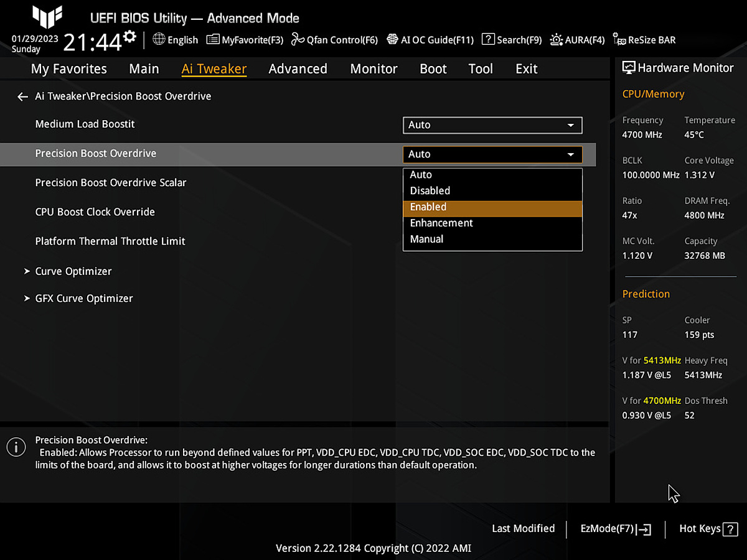
Task: Select the Ai Tweaker tab
Action: click(x=214, y=69)
